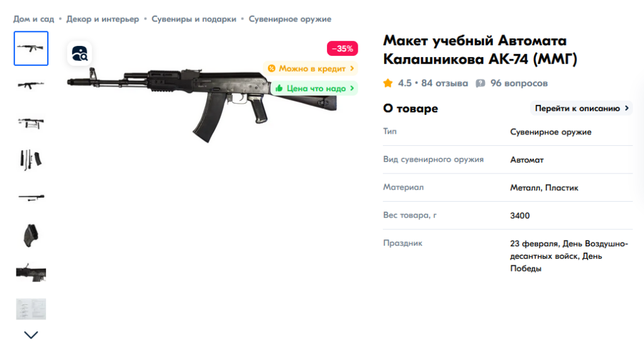Navigate to 'Декор и интерьер' breadcrumb

pos(103,19)
